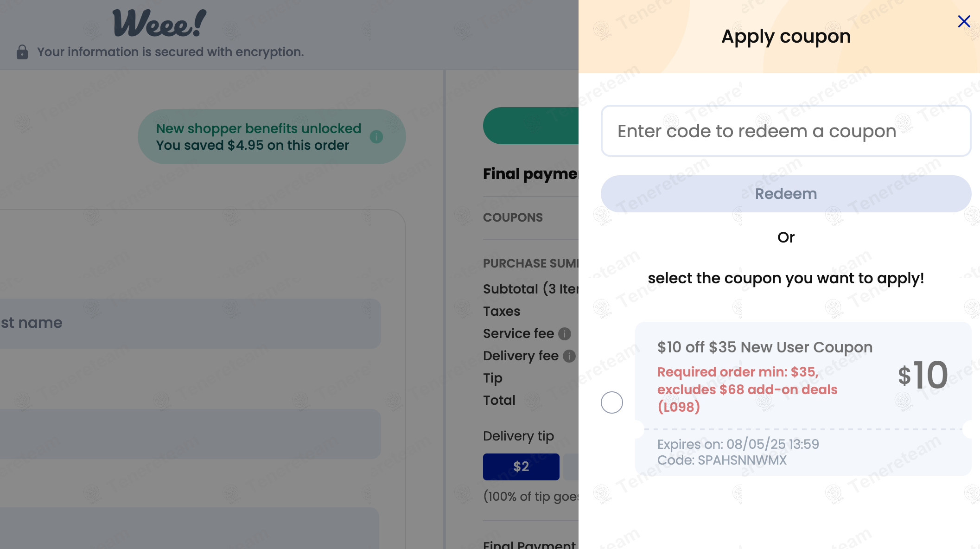
Task: Focus the Last name input field
Action: coord(190,323)
